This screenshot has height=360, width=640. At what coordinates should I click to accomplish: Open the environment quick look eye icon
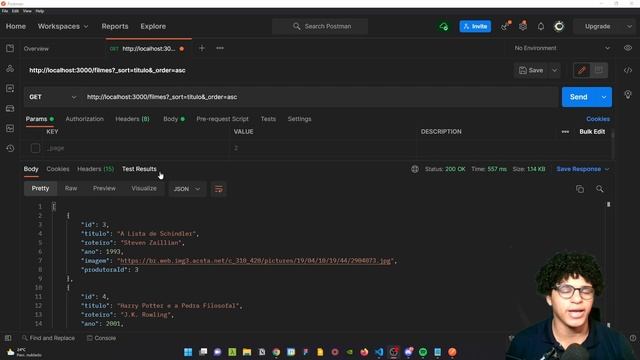(628, 48)
